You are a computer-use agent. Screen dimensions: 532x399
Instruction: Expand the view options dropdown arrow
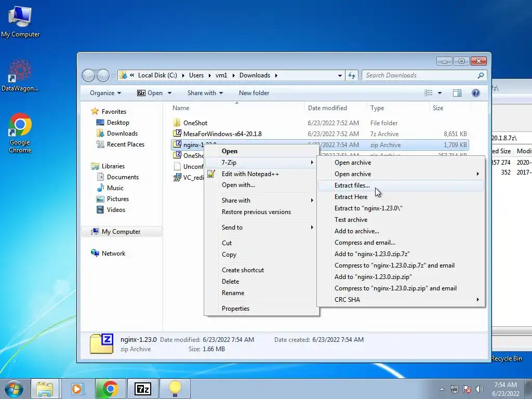[x=440, y=93]
